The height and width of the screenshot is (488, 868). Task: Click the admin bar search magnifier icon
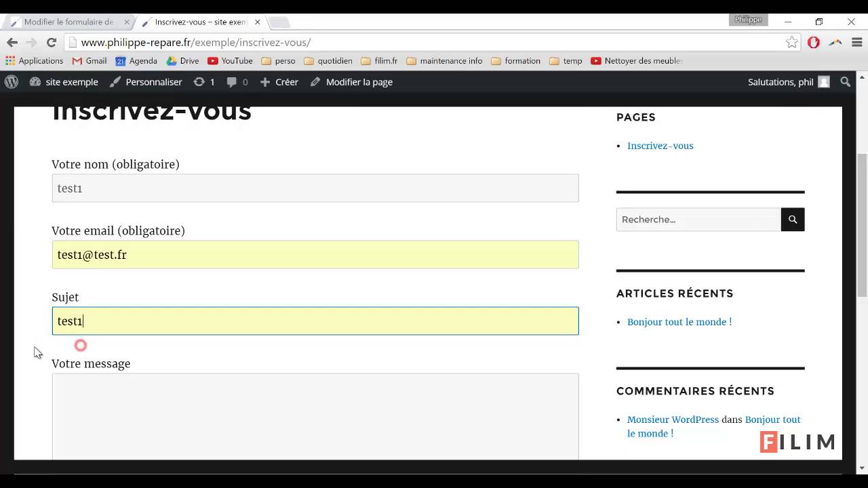click(x=846, y=82)
